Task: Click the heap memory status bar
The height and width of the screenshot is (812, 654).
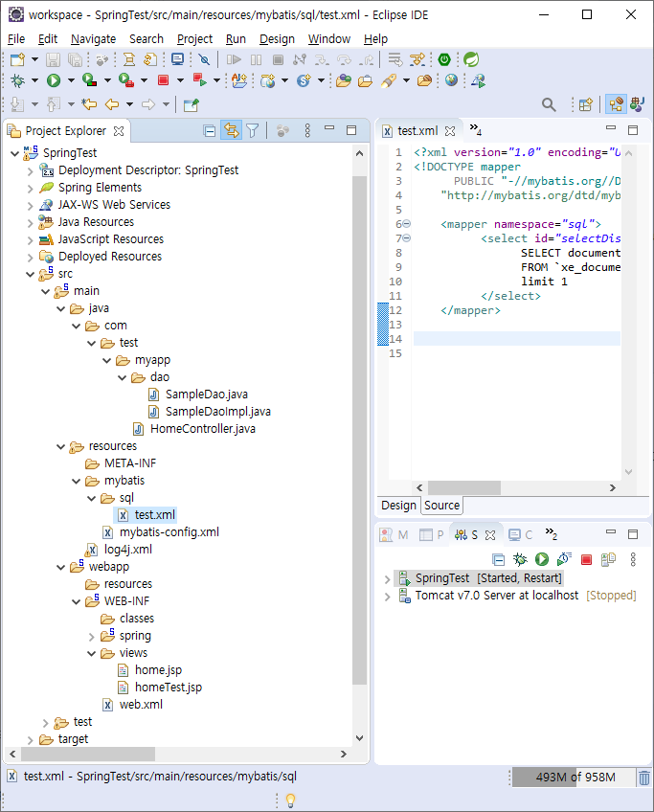Action: (x=574, y=778)
